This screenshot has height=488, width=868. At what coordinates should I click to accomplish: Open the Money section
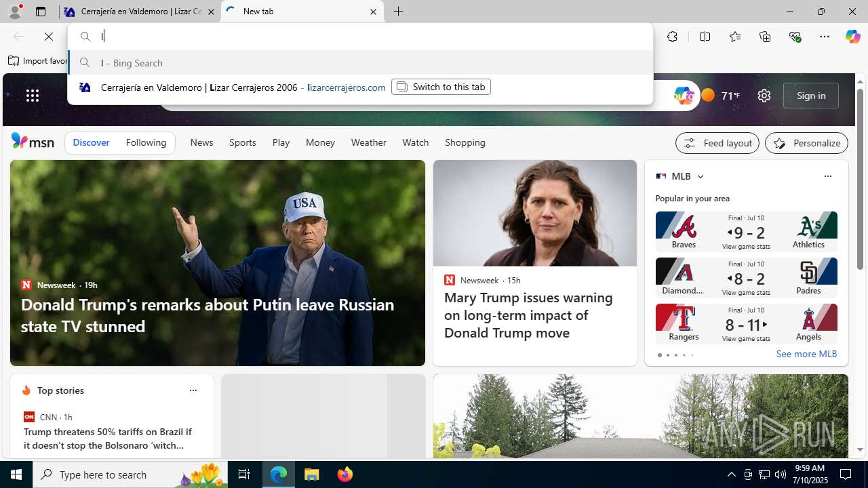tap(320, 142)
